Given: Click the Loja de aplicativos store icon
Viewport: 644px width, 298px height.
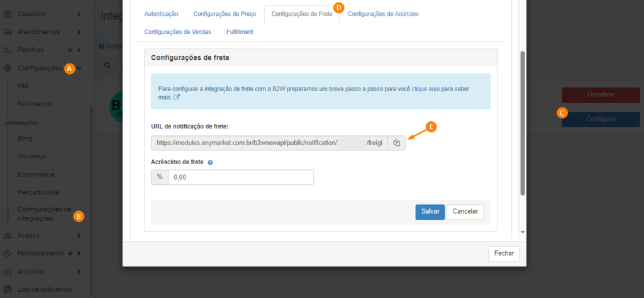Looking at the screenshot, I should (8, 289).
